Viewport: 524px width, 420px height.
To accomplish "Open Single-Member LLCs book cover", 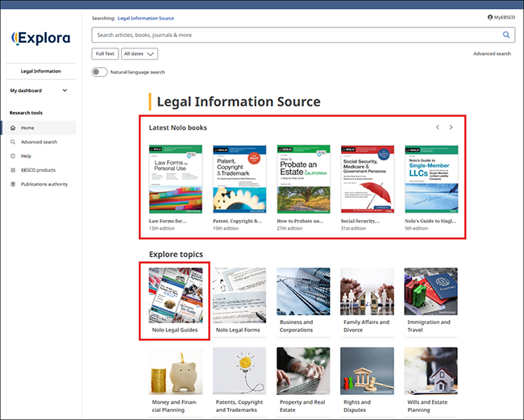I will (431, 179).
